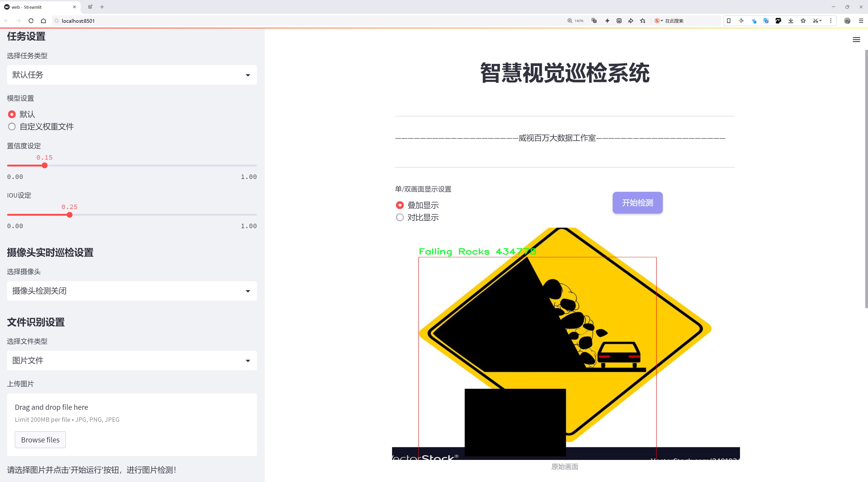Add bookmark with star-plus icon
Screen dimensions: 868x482
(643, 21)
